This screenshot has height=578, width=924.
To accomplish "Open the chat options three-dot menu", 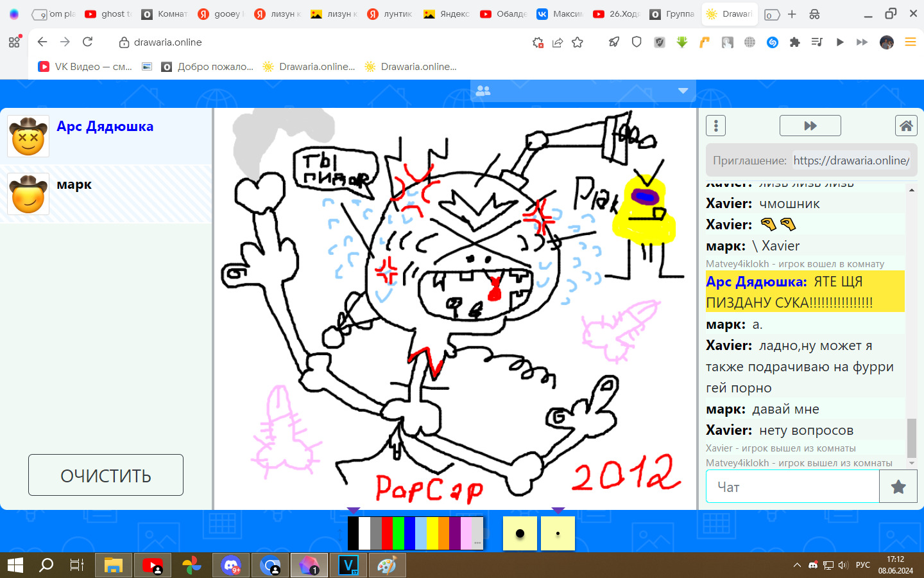I will click(x=715, y=126).
